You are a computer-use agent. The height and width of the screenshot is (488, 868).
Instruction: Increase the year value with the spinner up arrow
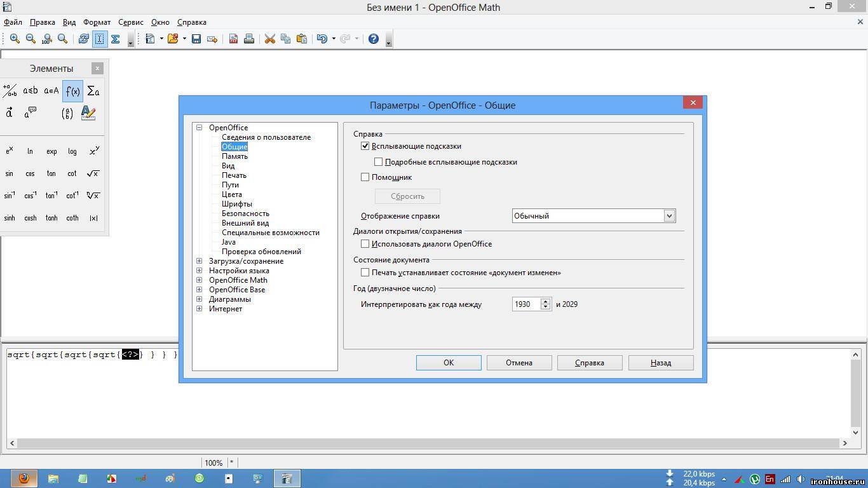(x=545, y=301)
